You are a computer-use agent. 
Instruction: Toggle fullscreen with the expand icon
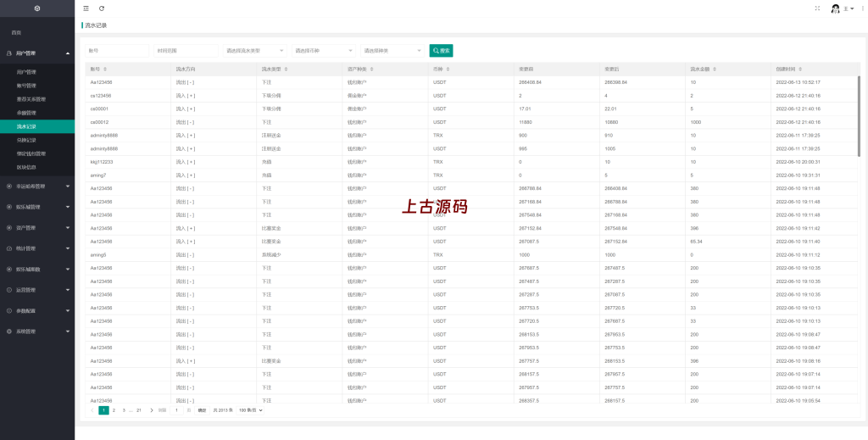[x=818, y=8]
